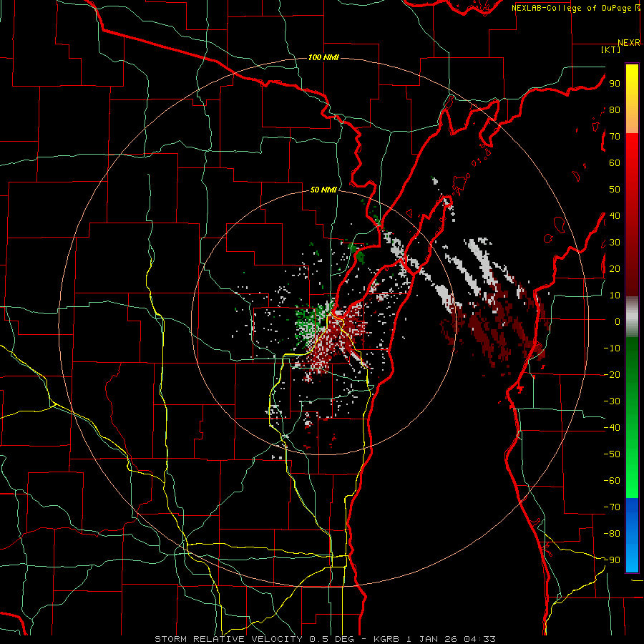
Task: Click the 80 value on the velocity scale
Action: [x=615, y=110]
